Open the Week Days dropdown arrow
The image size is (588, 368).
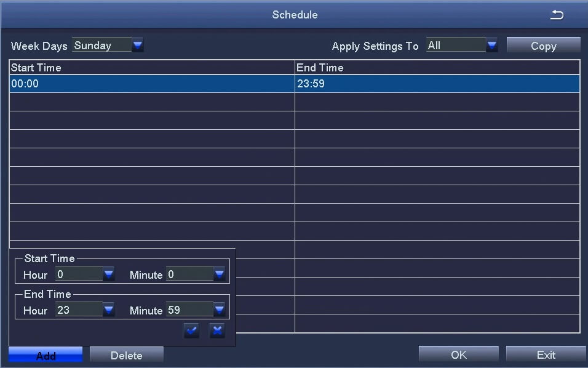click(138, 46)
